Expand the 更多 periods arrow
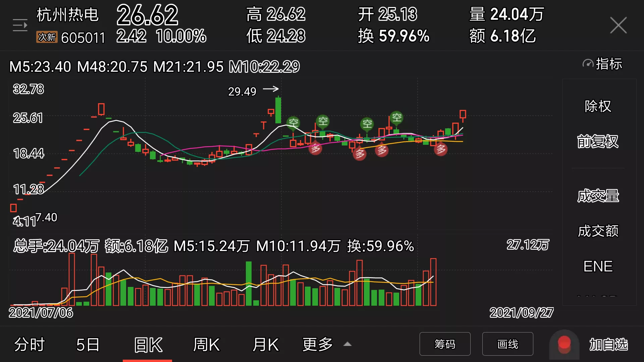644x362 pixels. [347, 344]
